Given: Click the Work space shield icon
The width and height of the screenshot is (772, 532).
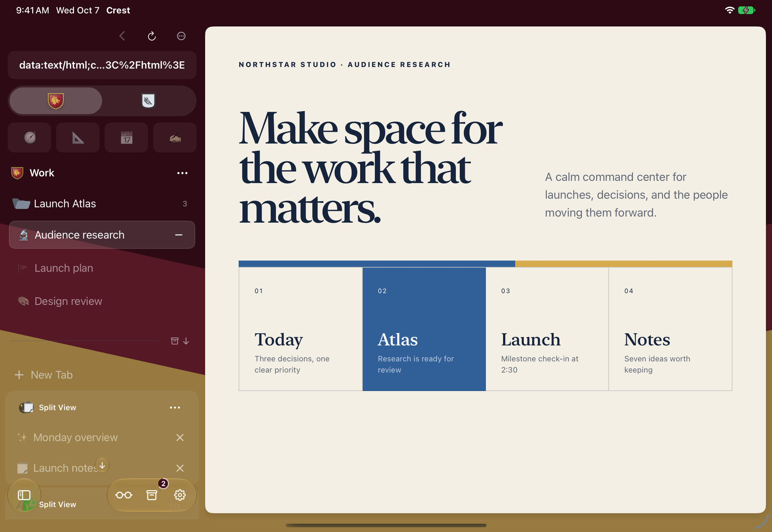Looking at the screenshot, I should pyautogui.click(x=17, y=173).
